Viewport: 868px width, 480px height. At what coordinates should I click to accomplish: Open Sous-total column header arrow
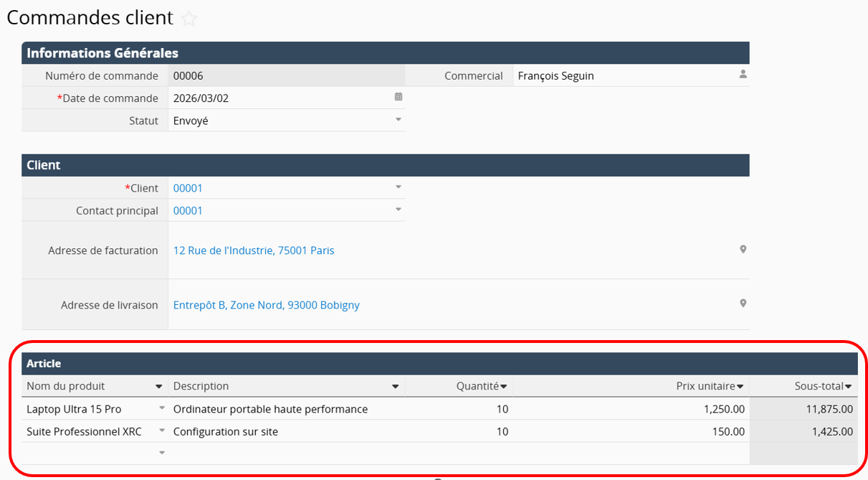click(849, 387)
